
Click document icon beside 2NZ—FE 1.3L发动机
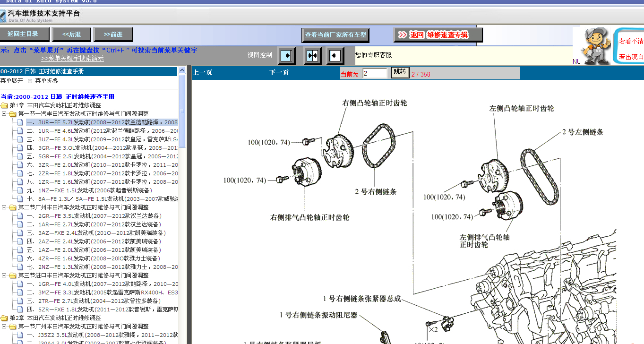[x=20, y=267]
